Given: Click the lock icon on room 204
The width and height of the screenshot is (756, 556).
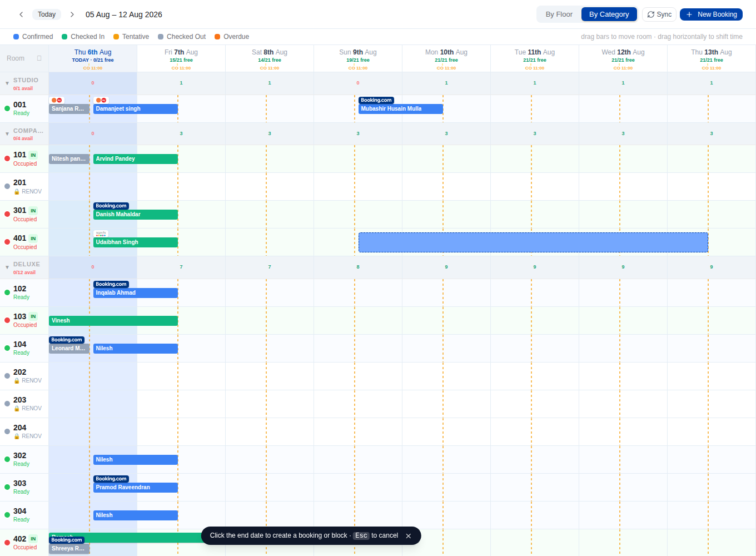Looking at the screenshot, I should pos(17,436).
